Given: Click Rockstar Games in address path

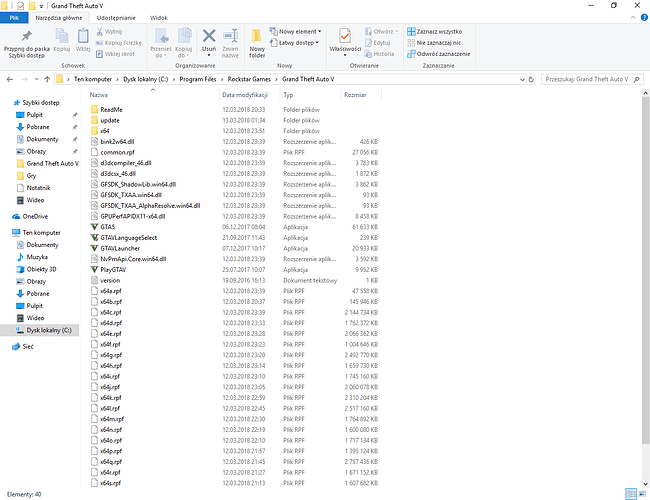Looking at the screenshot, I should click(249, 79).
